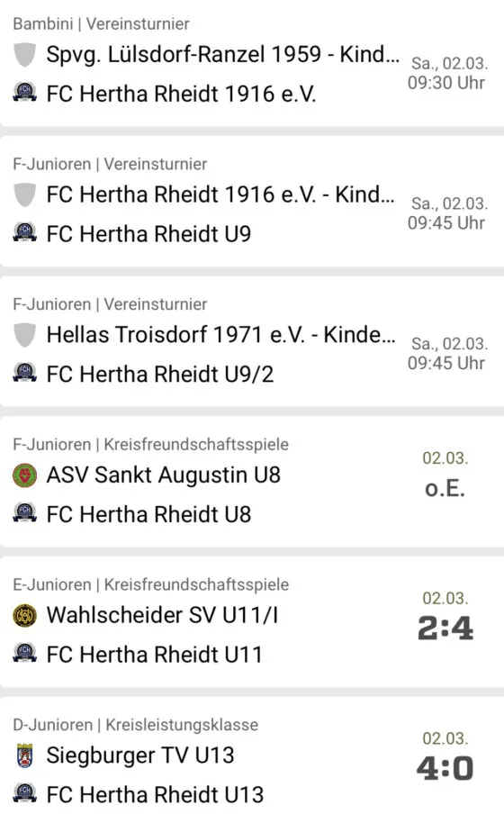The image size is (504, 823).
Task: Open the FC Hertha Rheidt U9/2 team page
Action: tap(160, 375)
